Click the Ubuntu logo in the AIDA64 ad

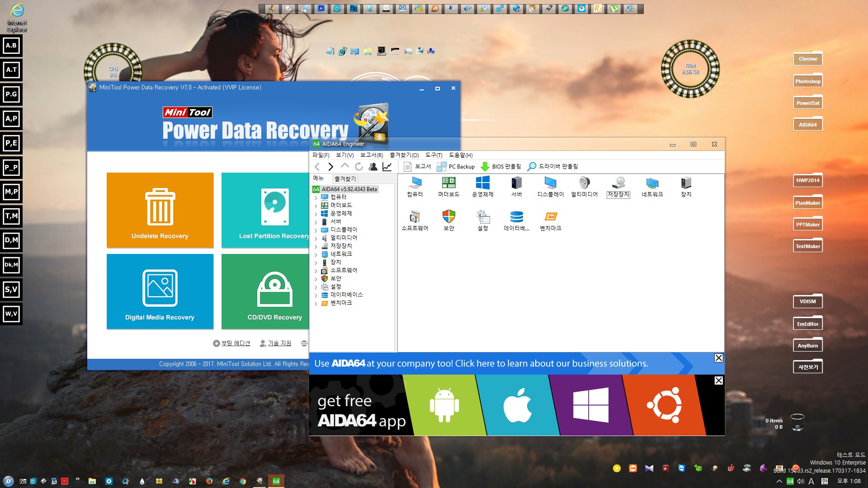click(x=664, y=405)
